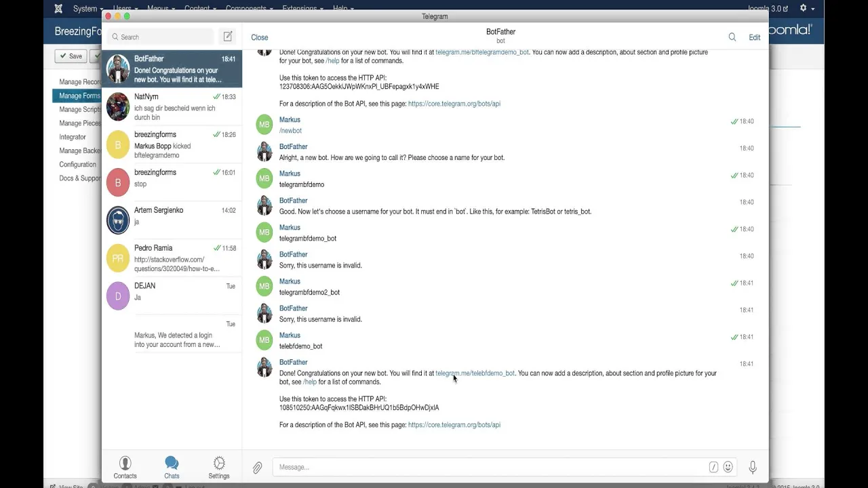Image resolution: width=868 pixels, height=488 pixels.
Task: Click the BotFather avatar on last message
Action: click(x=264, y=367)
